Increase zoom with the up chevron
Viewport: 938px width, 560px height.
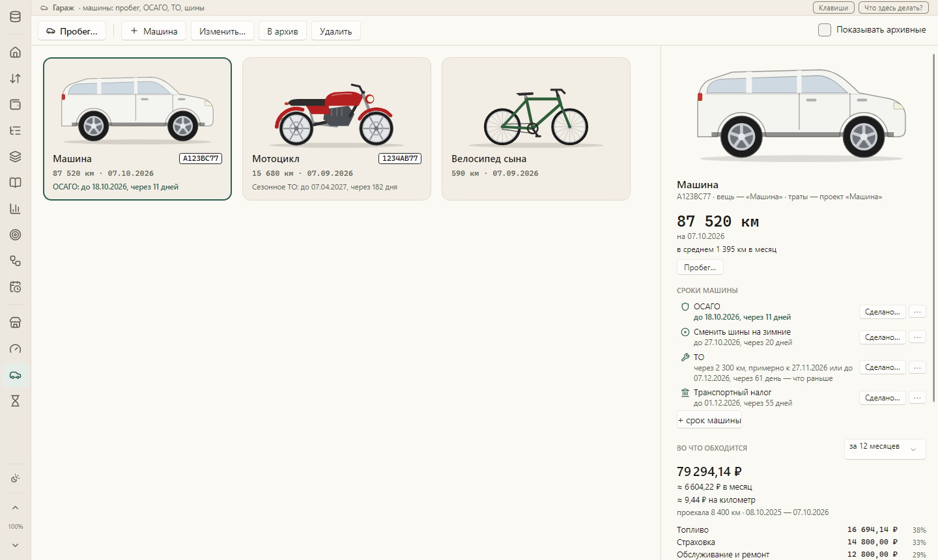coord(16,508)
